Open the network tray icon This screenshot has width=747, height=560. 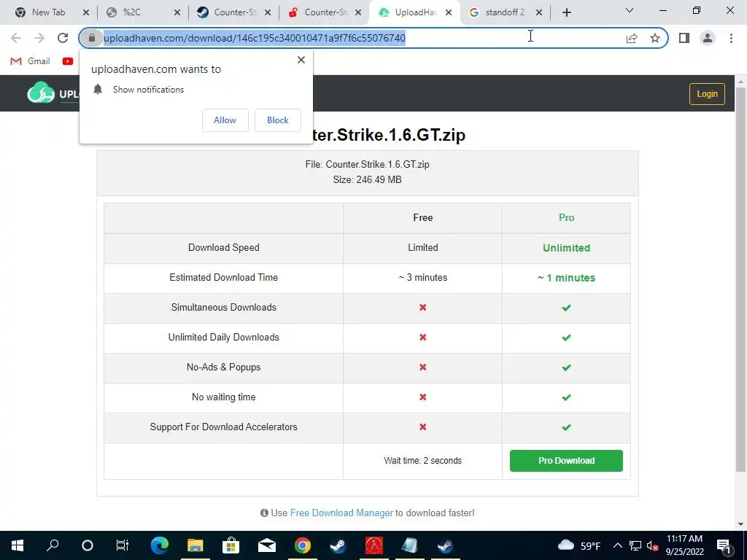tap(635, 545)
